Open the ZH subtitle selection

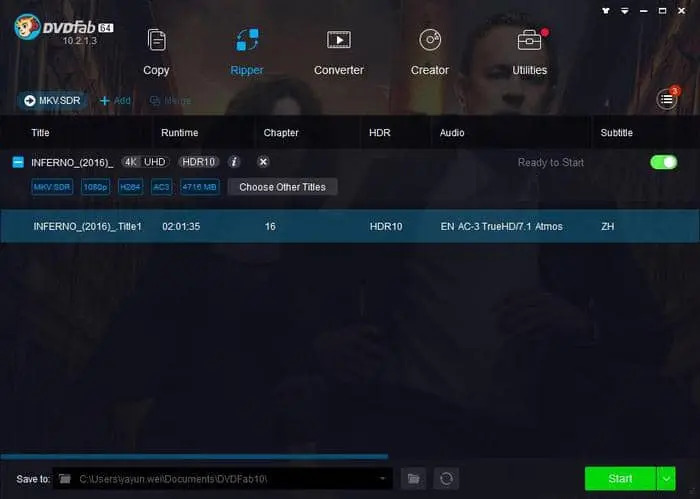click(x=608, y=227)
